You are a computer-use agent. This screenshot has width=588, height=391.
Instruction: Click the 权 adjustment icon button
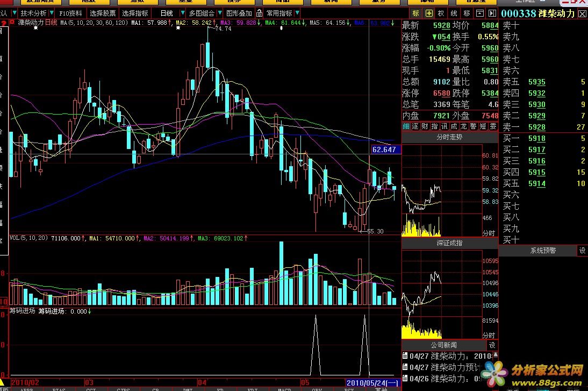point(441,13)
